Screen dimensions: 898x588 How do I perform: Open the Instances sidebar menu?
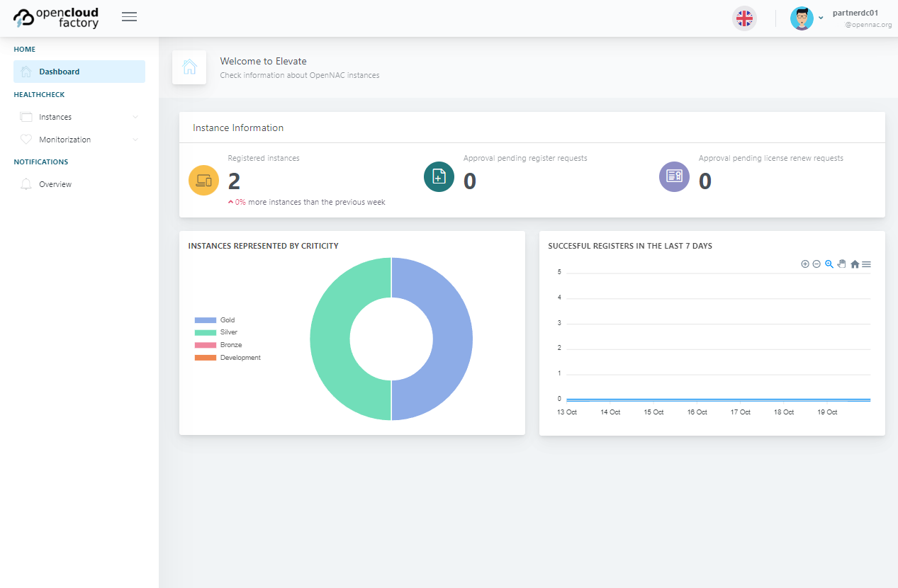coord(79,117)
